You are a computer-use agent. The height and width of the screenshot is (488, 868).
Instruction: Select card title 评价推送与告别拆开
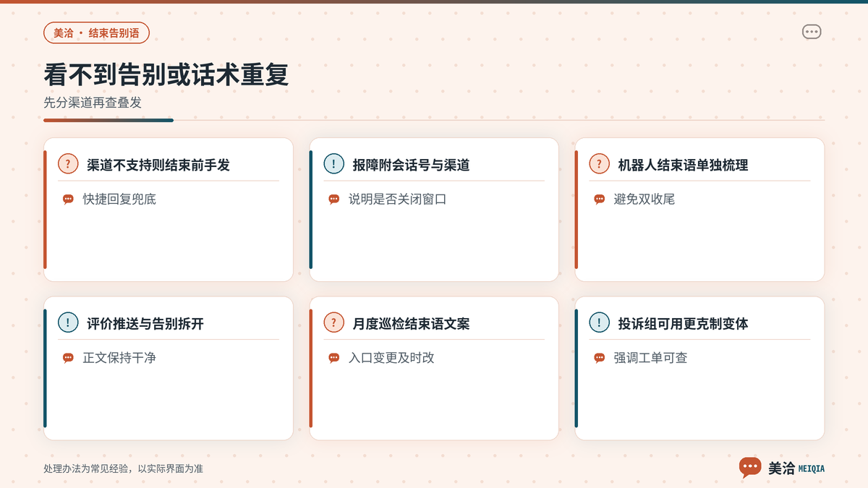(145, 323)
